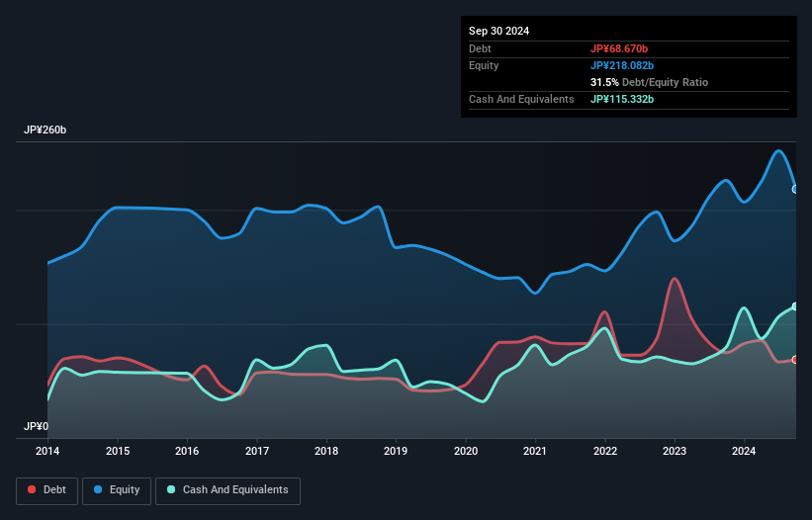Screen dimensions: 812x520
Task: Click the 2018 x-axis label
Action: click(x=326, y=451)
